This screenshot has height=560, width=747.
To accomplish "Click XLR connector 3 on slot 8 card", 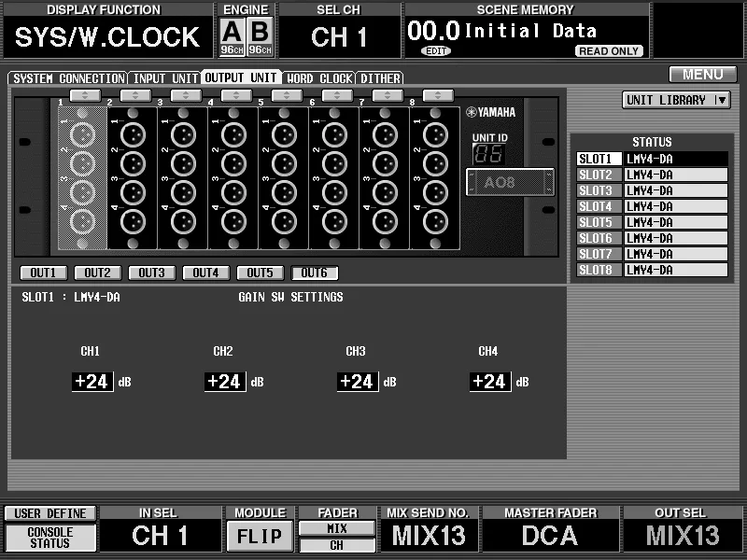I will coord(435,193).
